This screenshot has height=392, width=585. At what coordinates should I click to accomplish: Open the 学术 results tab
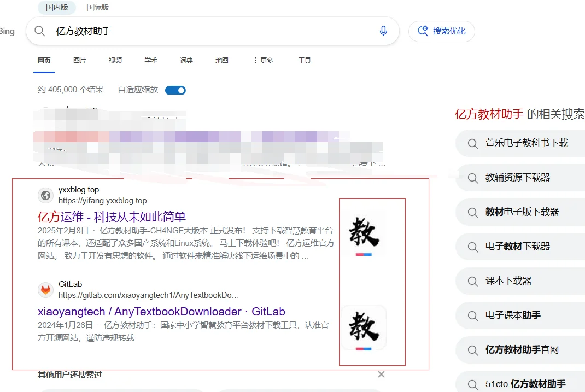point(151,61)
